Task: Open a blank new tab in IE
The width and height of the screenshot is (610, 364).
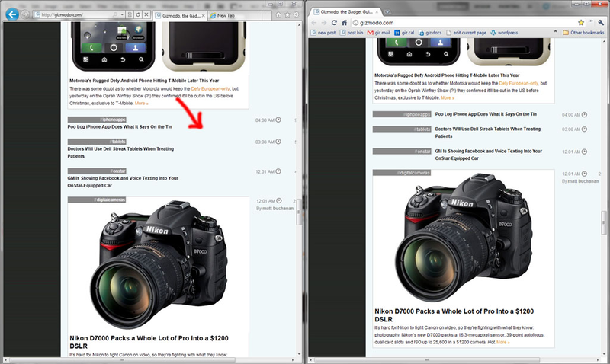Action: 267,15
